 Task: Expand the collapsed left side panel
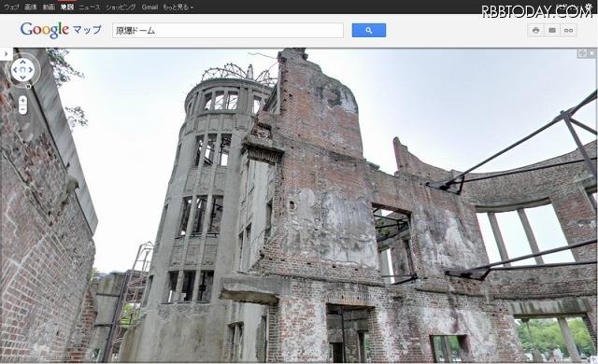[x=7, y=54]
